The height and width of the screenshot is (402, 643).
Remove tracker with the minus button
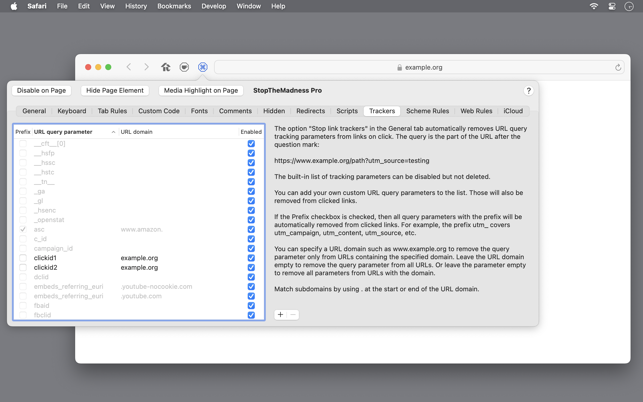[x=293, y=315]
